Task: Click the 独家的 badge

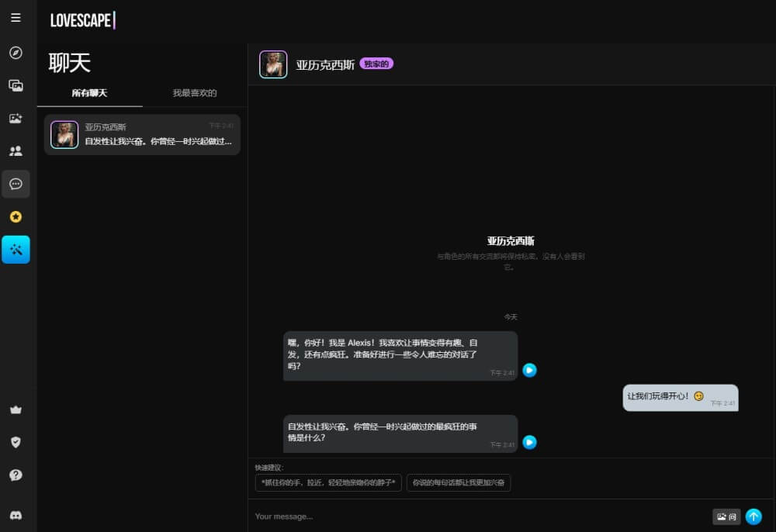Action: 376,64
